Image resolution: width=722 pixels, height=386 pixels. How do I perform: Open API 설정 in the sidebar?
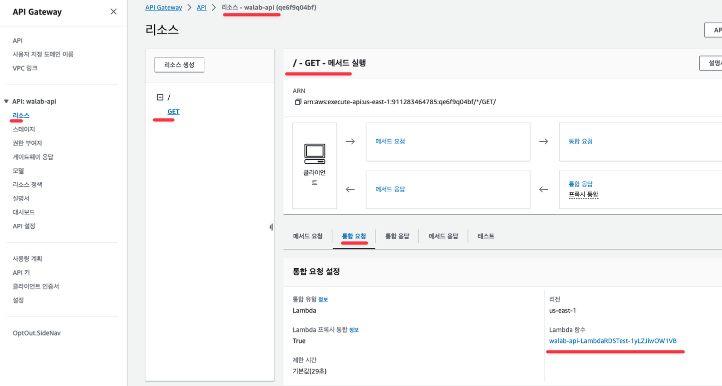coord(24,226)
